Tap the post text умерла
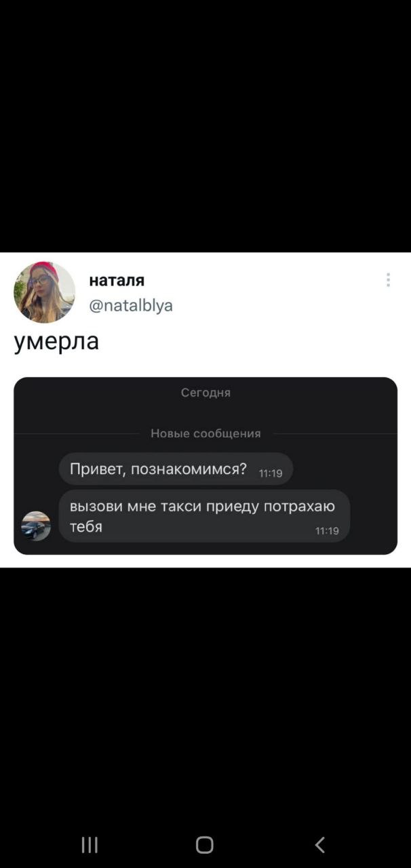 [x=57, y=342]
